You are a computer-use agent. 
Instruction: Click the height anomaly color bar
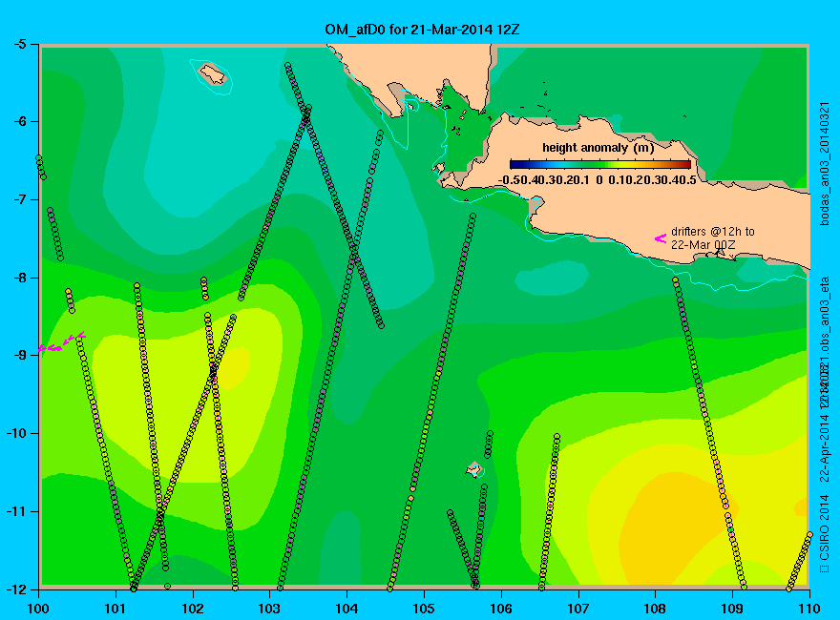600,164
